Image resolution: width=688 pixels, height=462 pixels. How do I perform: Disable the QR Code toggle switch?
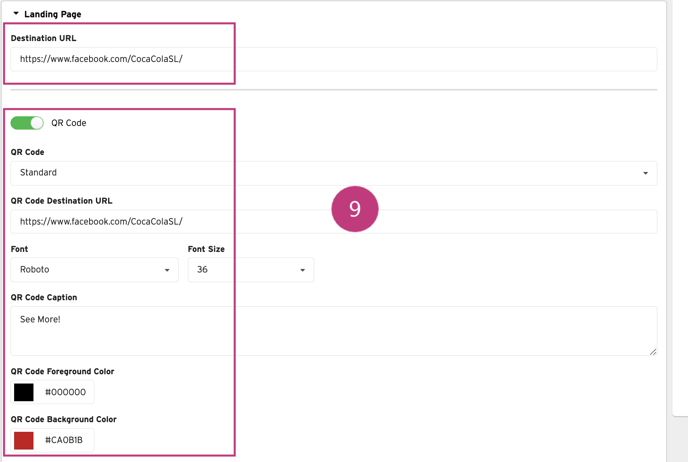click(x=27, y=123)
